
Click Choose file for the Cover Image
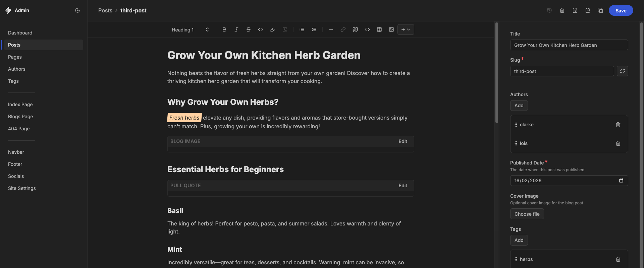[527, 214]
